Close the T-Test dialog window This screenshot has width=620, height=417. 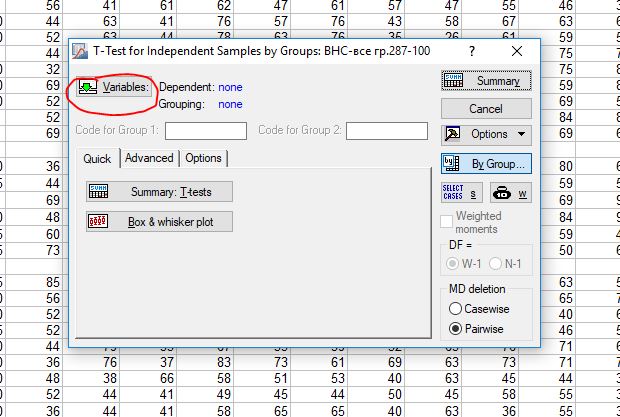(x=517, y=50)
